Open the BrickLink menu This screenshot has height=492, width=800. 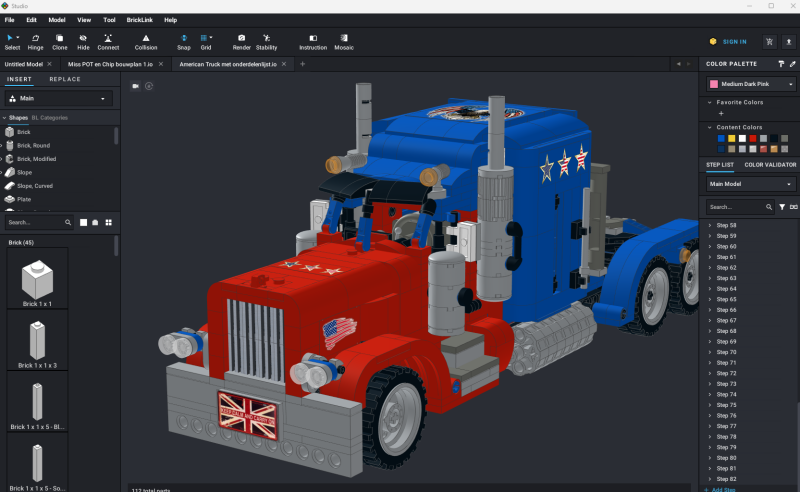tap(139, 19)
